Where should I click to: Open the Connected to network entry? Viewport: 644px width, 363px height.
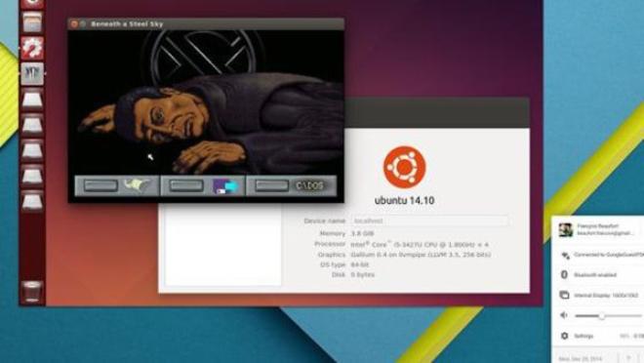(597, 255)
